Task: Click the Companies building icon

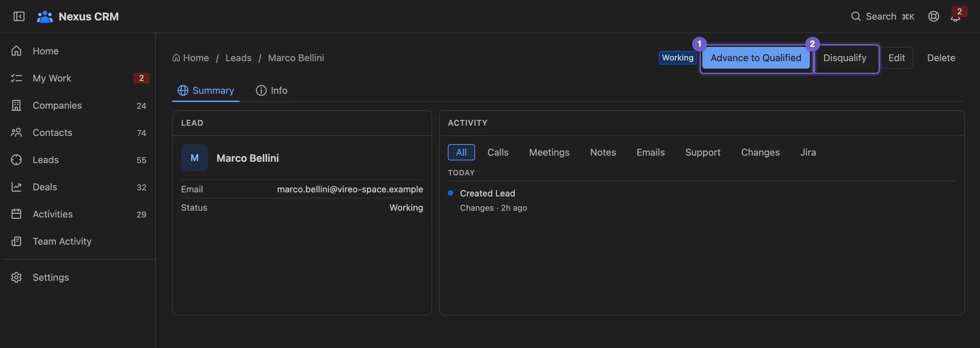Action: click(16, 105)
